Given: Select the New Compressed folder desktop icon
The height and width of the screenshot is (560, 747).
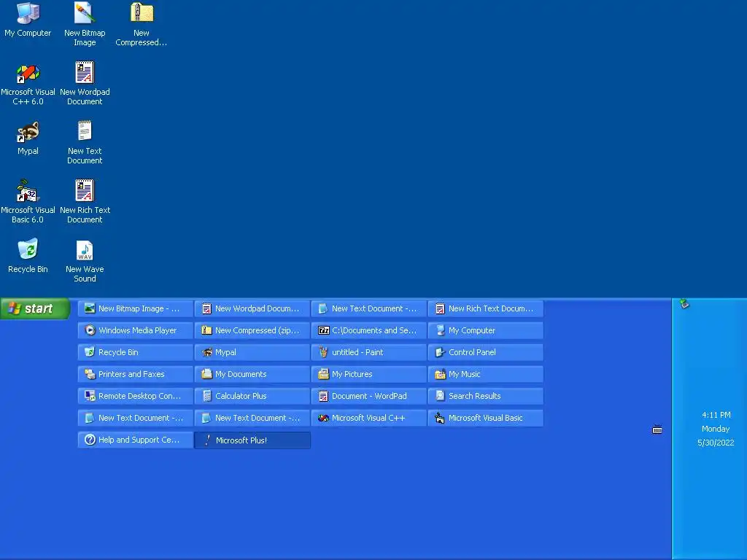Looking at the screenshot, I should click(x=142, y=24).
